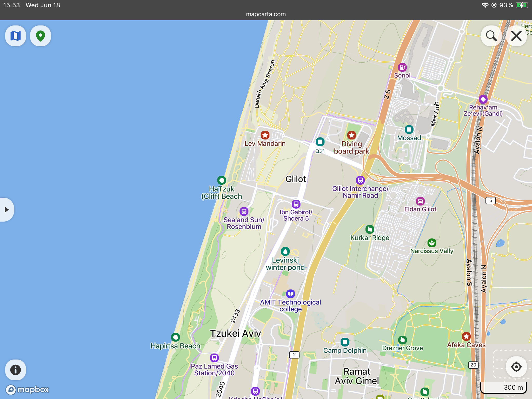
Task: Open the map style switcher icon
Action: pos(16,36)
